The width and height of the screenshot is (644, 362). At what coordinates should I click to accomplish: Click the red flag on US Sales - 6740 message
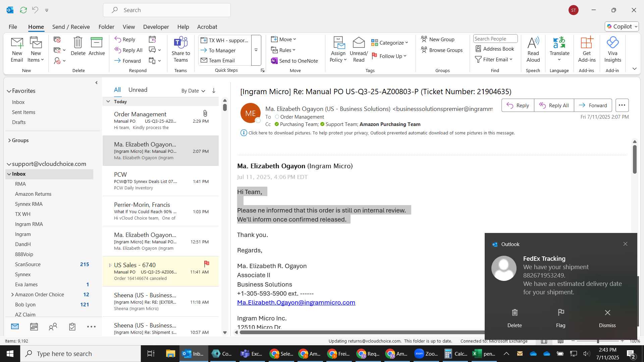(x=207, y=264)
